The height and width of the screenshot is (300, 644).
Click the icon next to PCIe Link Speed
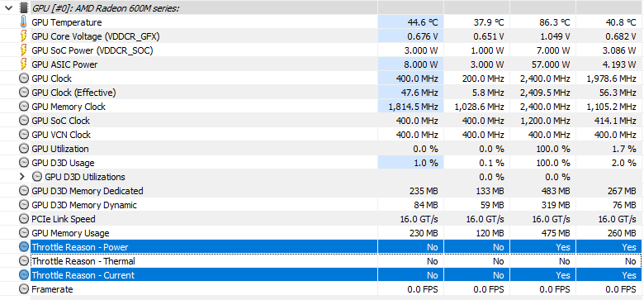click(24, 219)
